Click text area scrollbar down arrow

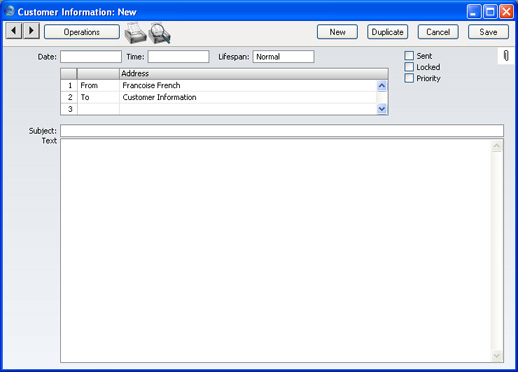[496, 356]
